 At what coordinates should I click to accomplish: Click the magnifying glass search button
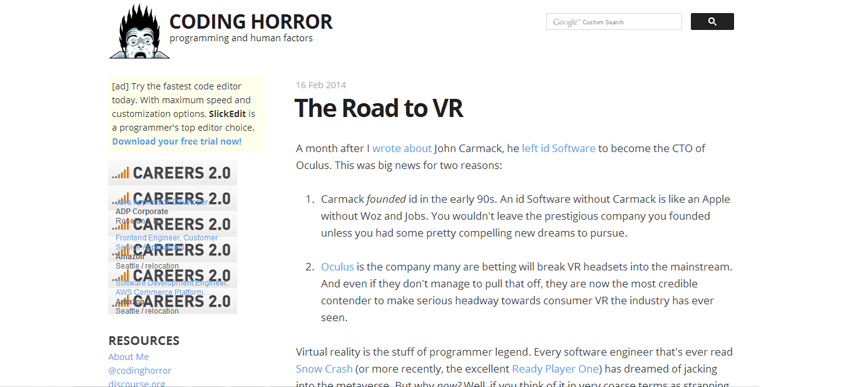coord(712,22)
